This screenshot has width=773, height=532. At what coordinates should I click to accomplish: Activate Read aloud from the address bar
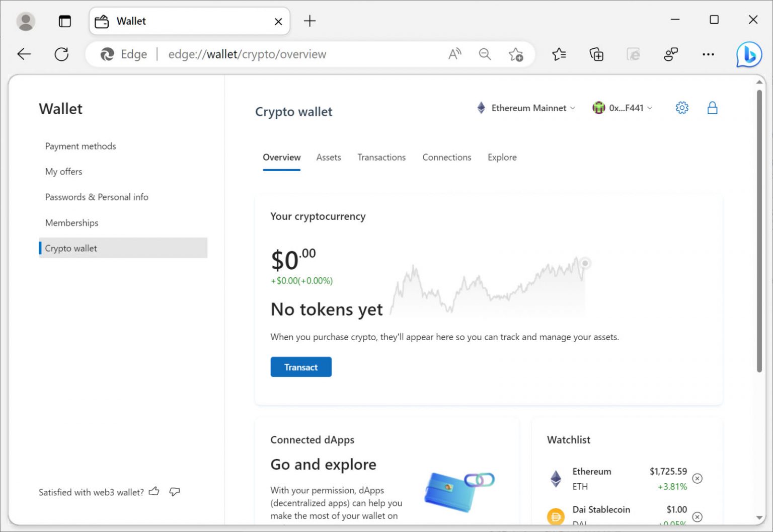454,53
